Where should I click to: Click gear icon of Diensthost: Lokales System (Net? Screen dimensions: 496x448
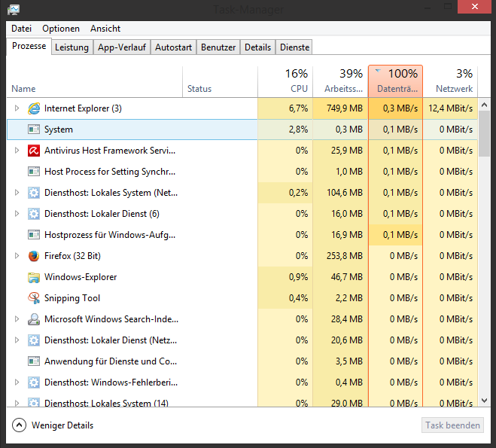[34, 193]
